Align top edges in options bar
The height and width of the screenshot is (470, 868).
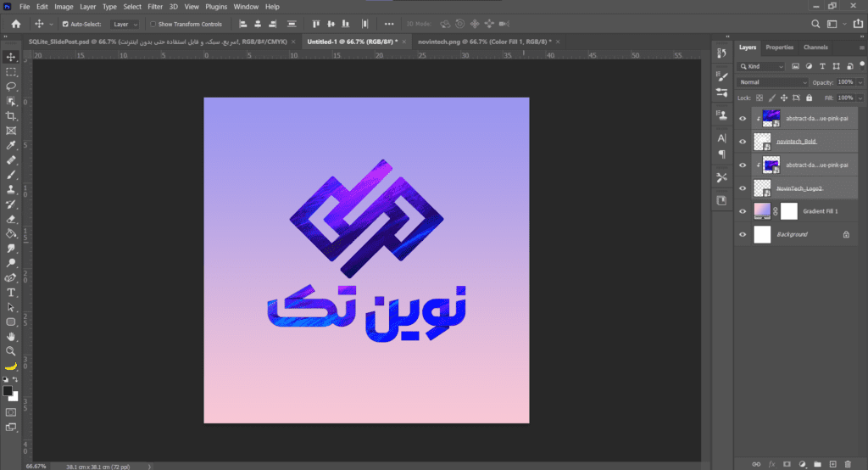(x=315, y=24)
